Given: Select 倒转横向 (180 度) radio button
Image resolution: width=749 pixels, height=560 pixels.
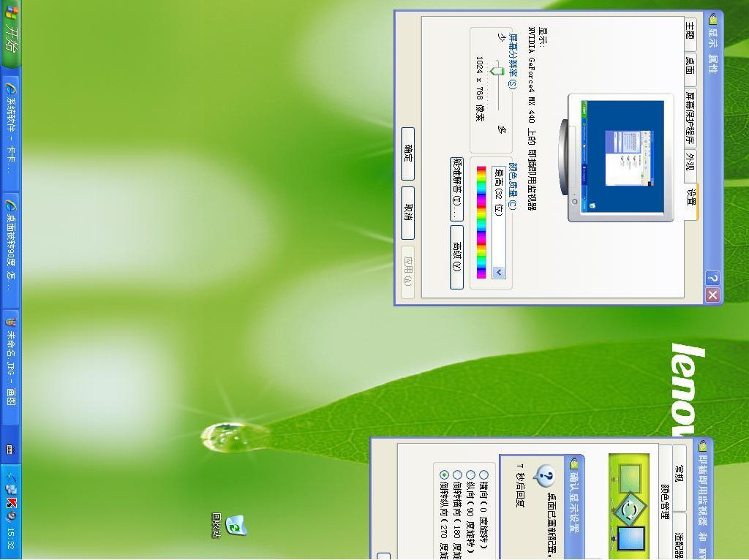Looking at the screenshot, I should pos(457,475).
